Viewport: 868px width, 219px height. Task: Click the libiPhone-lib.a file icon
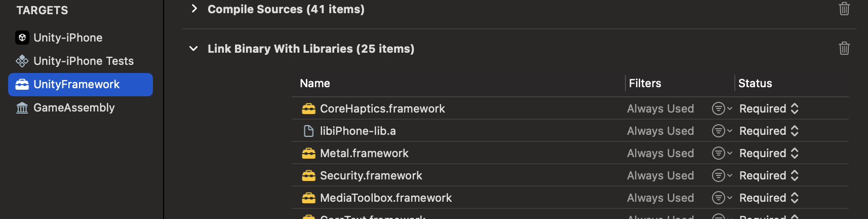pos(308,131)
